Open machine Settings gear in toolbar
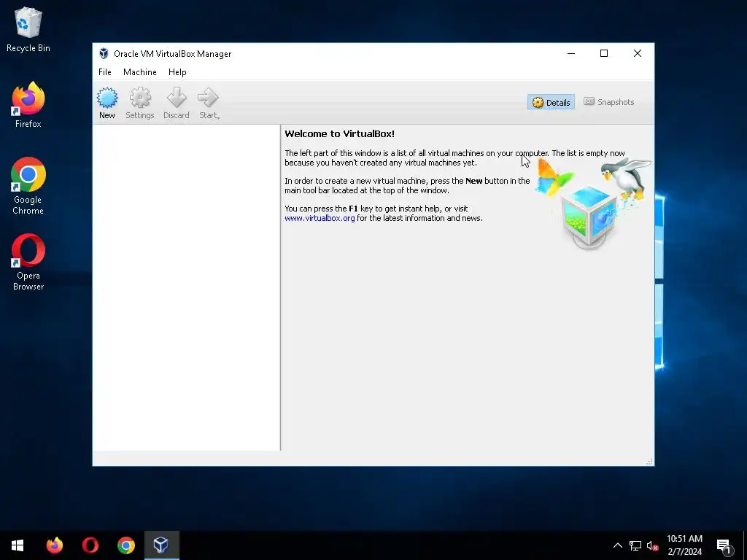 point(139,103)
